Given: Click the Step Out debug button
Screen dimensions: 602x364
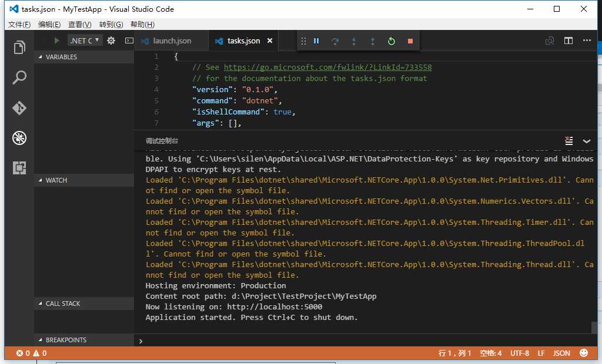Looking at the screenshot, I should click(x=372, y=41).
